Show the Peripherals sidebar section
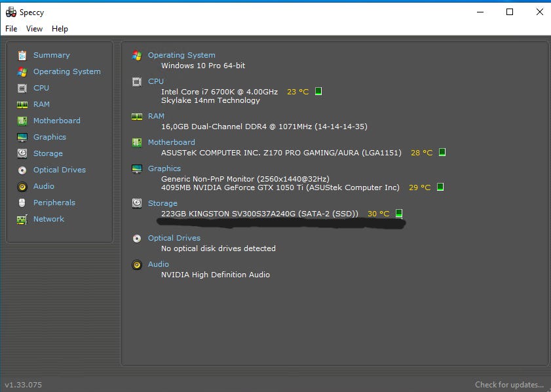This screenshot has height=392, width=551. click(x=54, y=203)
